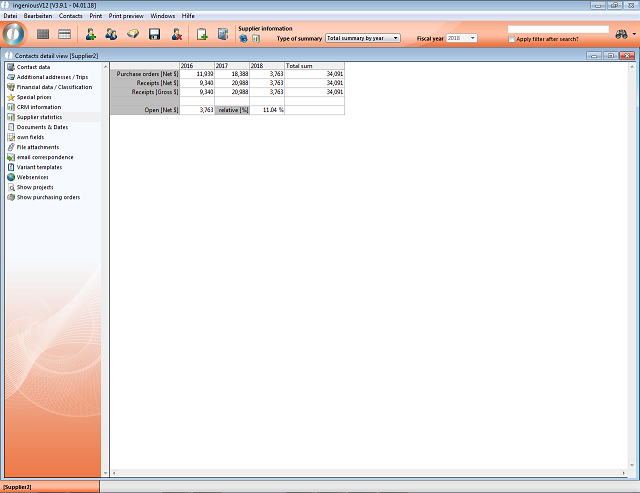
Task: Enable Apply filter after search checkbox
Action: (511, 39)
